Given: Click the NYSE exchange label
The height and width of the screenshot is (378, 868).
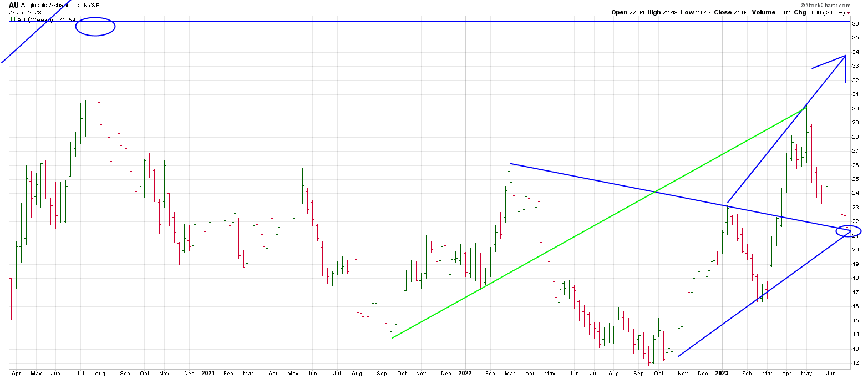Looking at the screenshot, I should [x=92, y=6].
